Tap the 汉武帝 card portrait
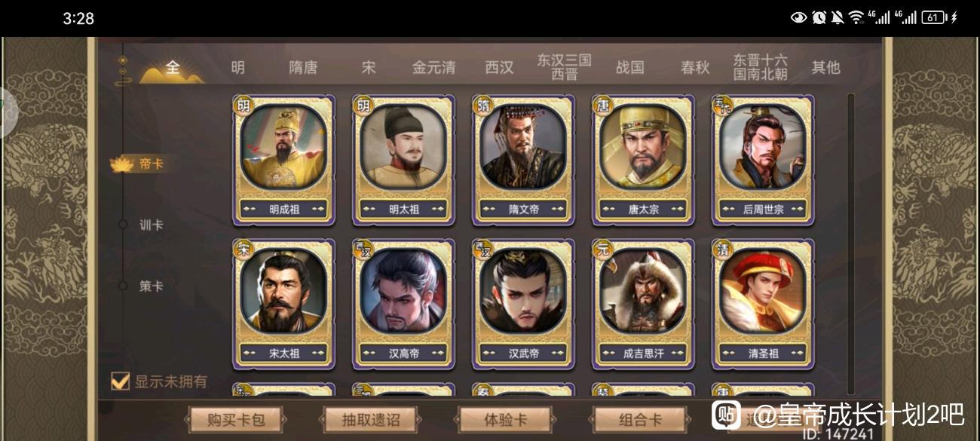Viewport: 980px width, 441px height. (x=523, y=291)
